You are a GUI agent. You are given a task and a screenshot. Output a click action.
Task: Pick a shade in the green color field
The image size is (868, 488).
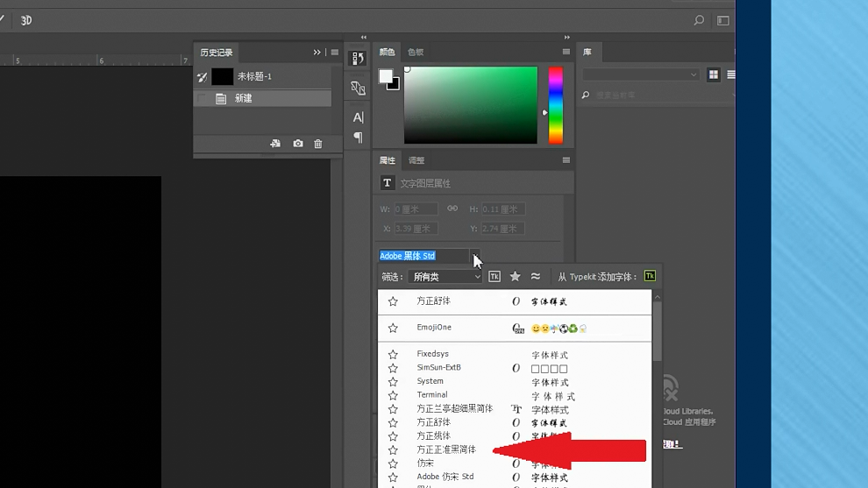[471, 105]
